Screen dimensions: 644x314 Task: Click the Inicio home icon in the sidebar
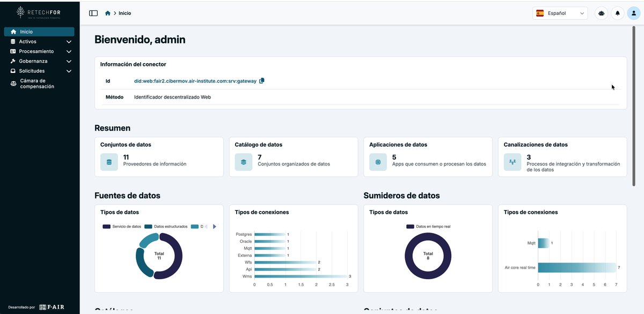13,32
